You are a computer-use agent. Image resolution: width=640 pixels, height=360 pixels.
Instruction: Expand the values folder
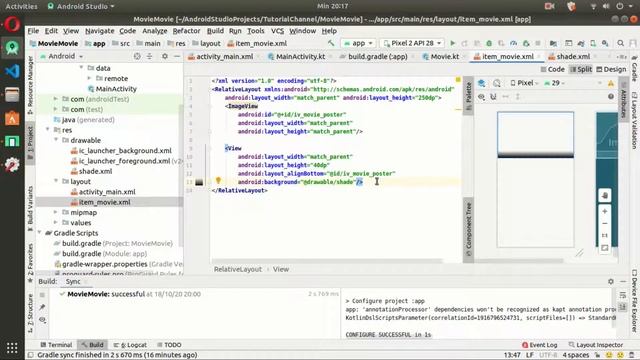pos(56,222)
